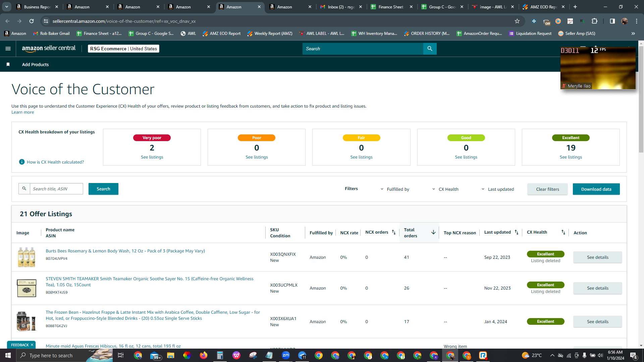The width and height of the screenshot is (644, 362).
Task: Click the Windows taskbar search box
Action: point(64,355)
